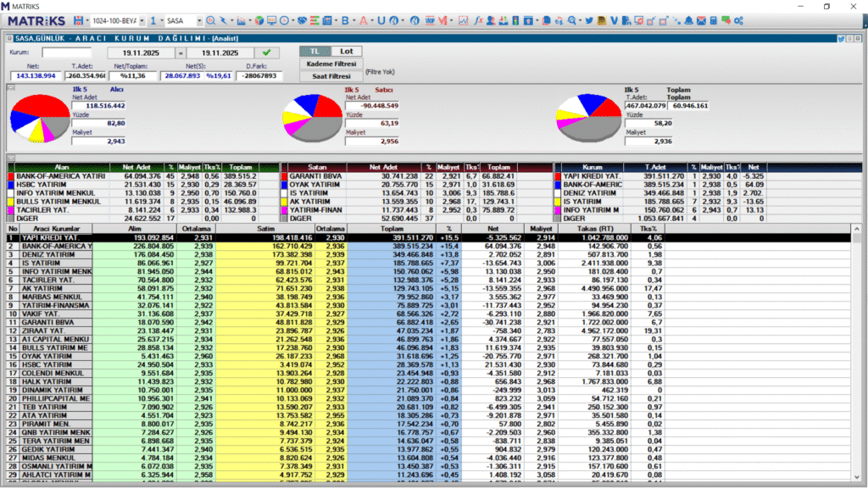Confirm date range with green checkmark
The width and height of the screenshot is (868, 488).
click(x=266, y=53)
